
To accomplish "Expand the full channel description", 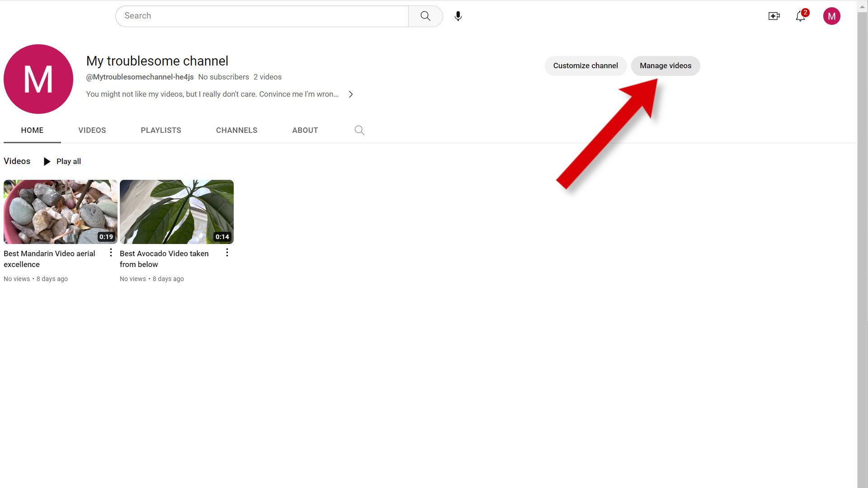I will coord(351,94).
